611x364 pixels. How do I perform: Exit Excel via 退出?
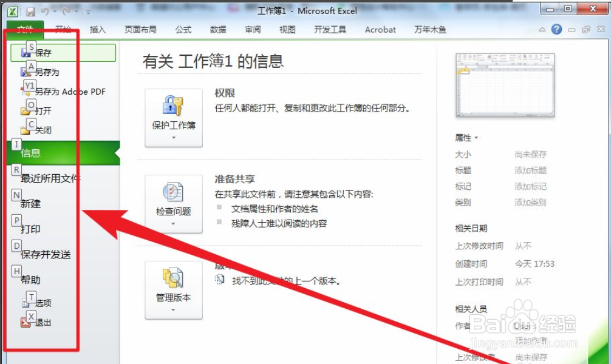click(36, 322)
